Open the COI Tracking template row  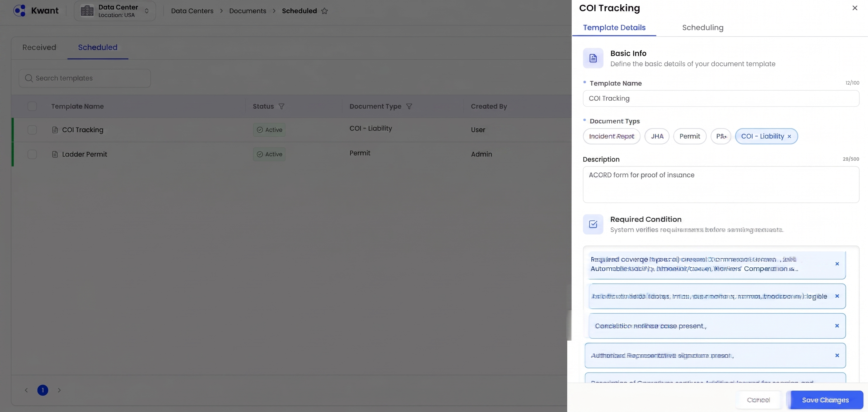[x=292, y=130]
